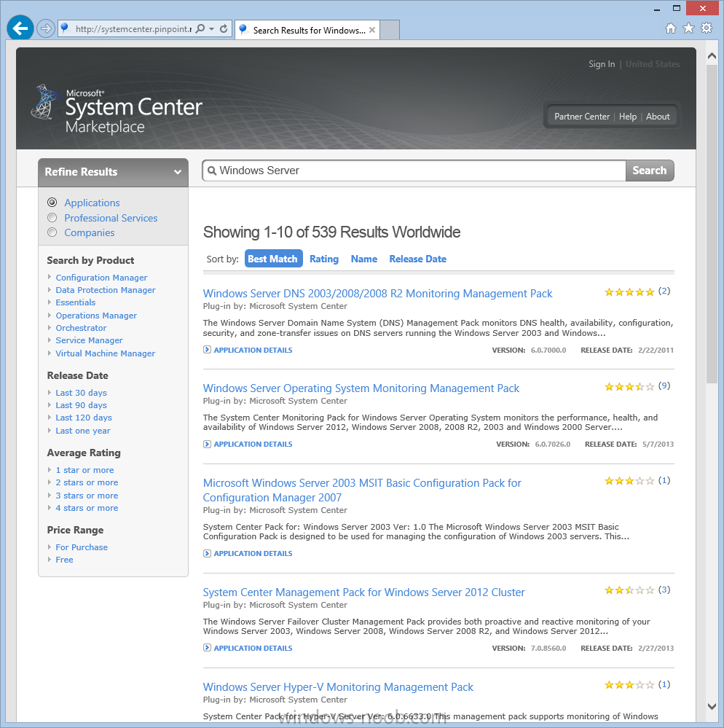724x728 pixels.
Task: Filter release date to Last 90 days
Action: pos(82,405)
